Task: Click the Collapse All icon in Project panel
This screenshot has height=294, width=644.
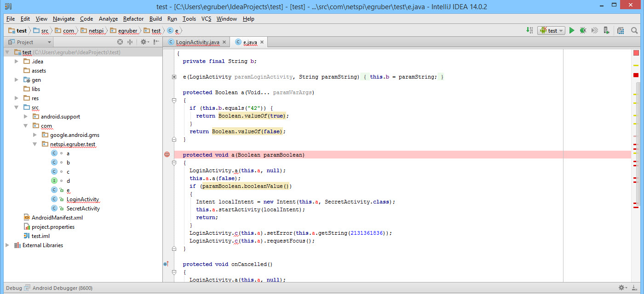Action: click(130, 42)
